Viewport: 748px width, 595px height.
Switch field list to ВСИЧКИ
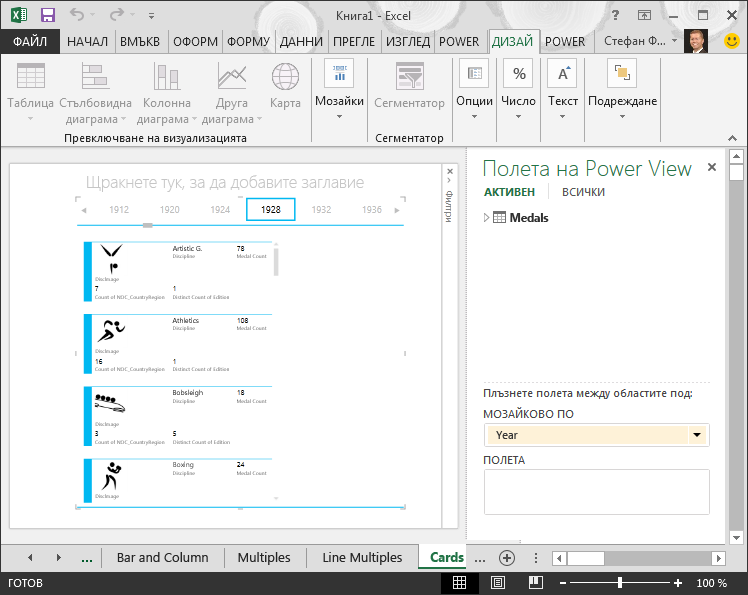pos(583,192)
